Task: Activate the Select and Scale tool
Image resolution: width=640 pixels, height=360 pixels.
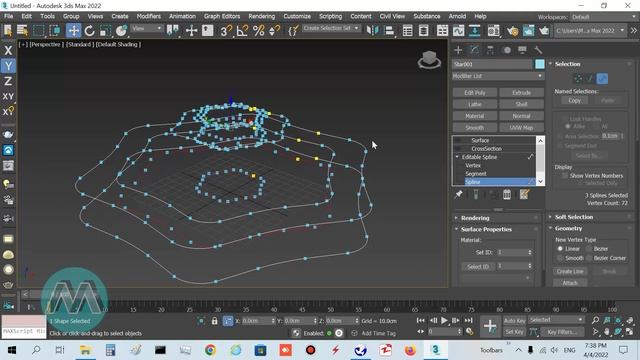Action: tap(105, 31)
